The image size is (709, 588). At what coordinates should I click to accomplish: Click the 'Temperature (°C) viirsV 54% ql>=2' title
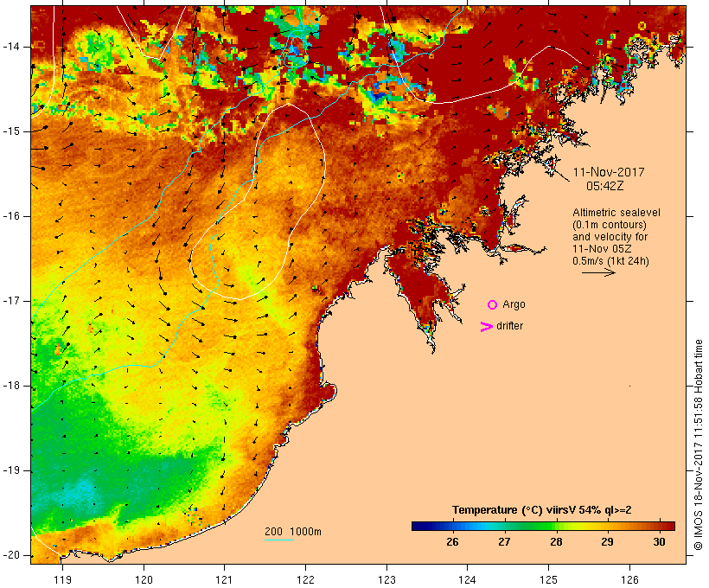click(x=542, y=510)
